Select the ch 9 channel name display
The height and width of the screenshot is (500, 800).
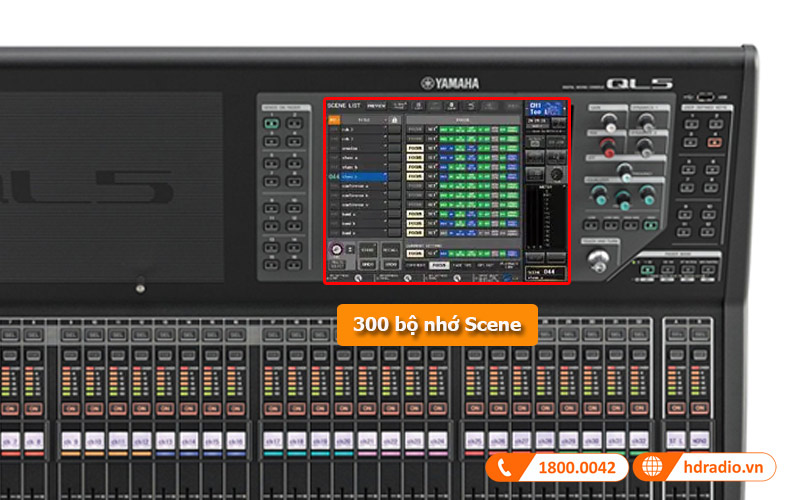70,441
